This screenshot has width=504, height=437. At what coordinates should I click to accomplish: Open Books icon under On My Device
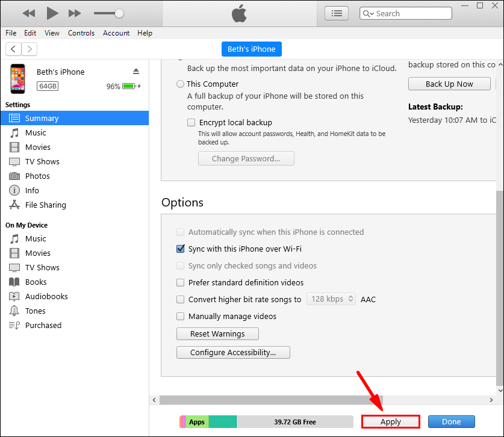coord(14,282)
